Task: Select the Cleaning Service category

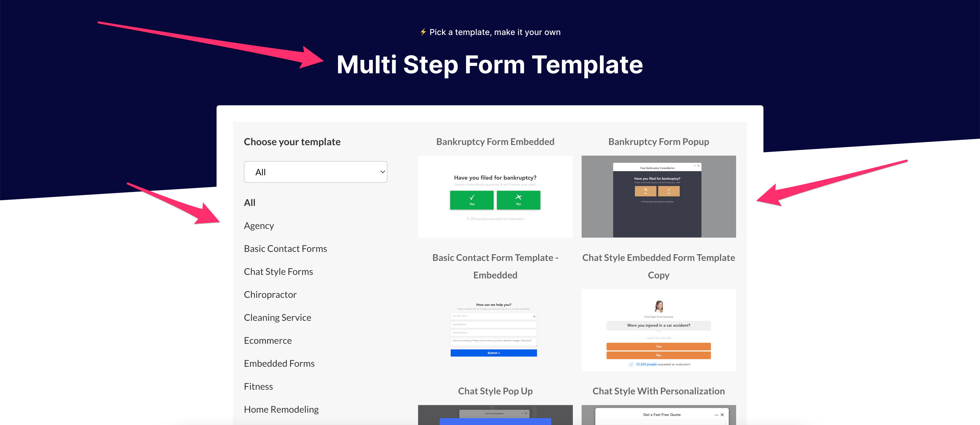Action: point(278,317)
